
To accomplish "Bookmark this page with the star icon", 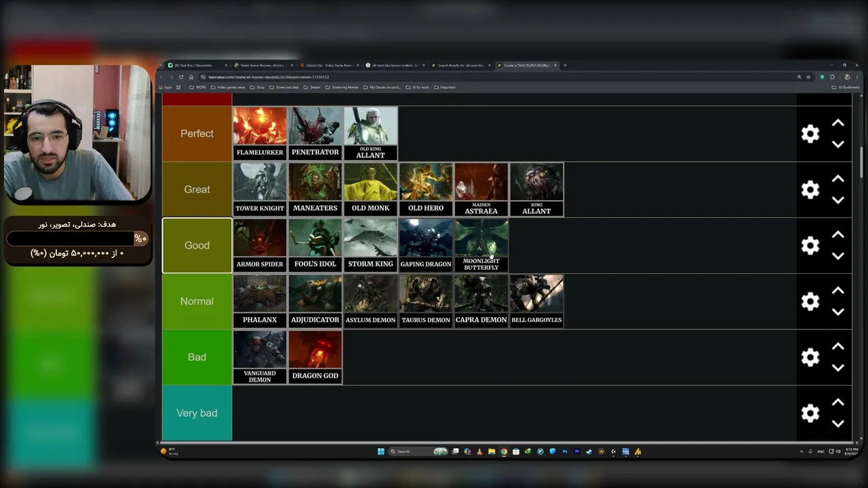I will click(x=808, y=77).
